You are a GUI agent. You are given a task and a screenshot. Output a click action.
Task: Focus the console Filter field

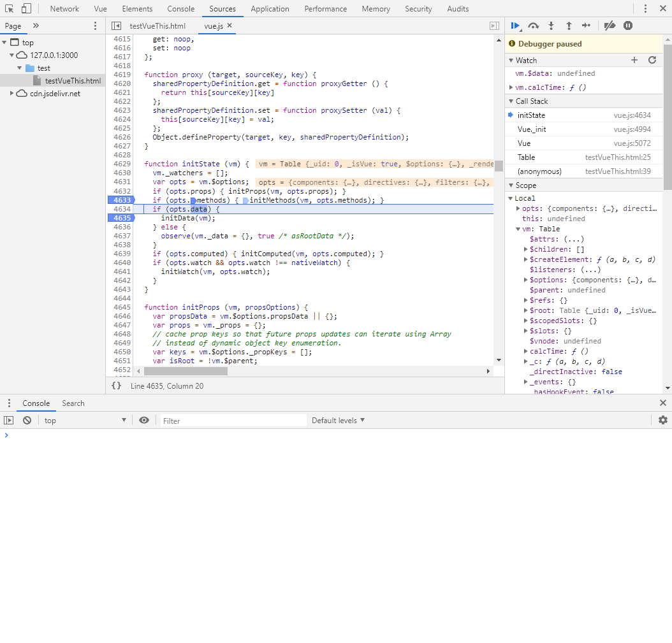point(233,421)
